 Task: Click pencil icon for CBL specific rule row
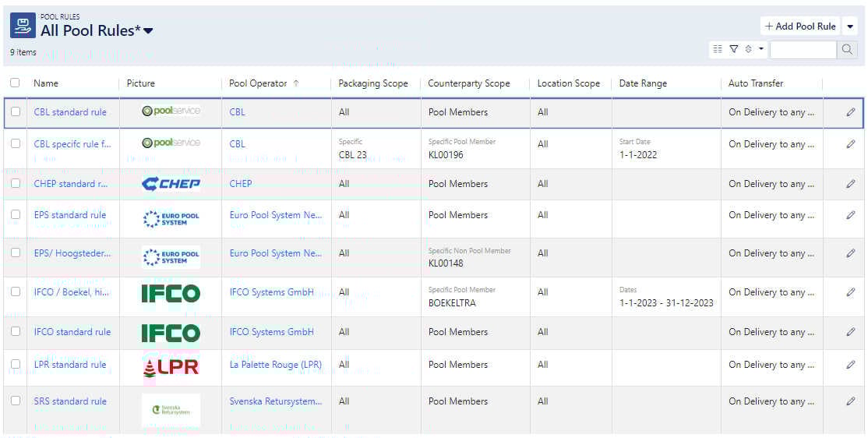[x=851, y=144]
